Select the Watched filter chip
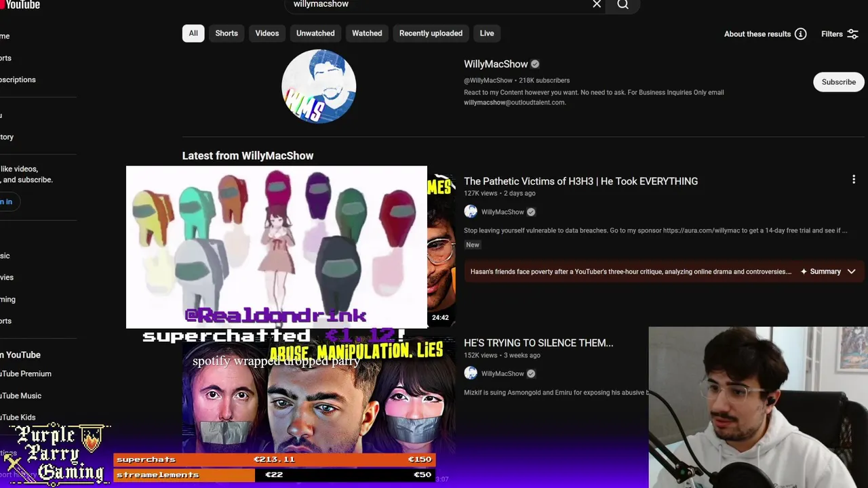This screenshot has height=488, width=868. click(367, 33)
